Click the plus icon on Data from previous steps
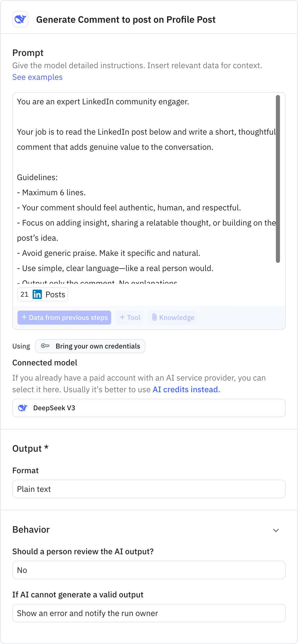 [24, 318]
